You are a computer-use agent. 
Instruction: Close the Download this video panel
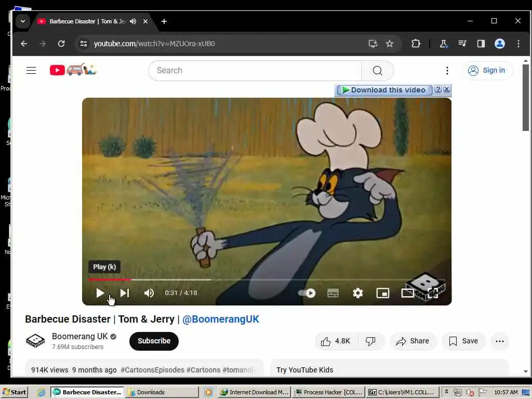[447, 89]
